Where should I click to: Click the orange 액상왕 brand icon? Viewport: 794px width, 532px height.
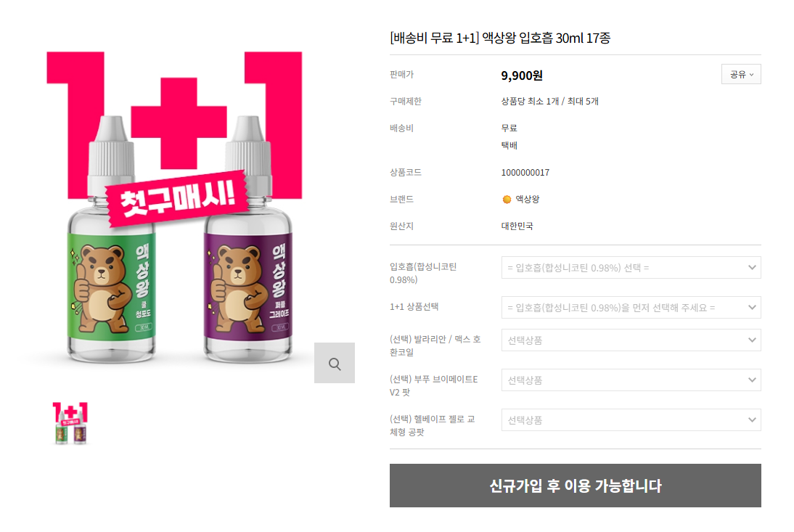point(507,200)
